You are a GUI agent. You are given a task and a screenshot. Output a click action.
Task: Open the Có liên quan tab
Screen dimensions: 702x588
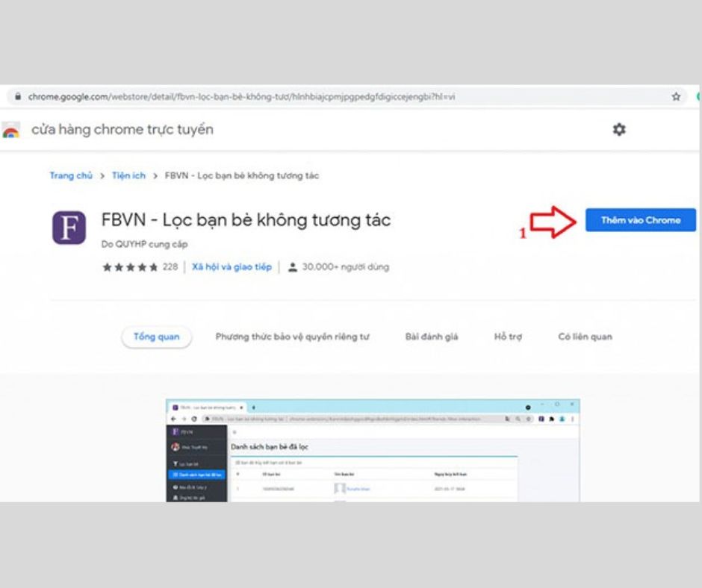(585, 337)
